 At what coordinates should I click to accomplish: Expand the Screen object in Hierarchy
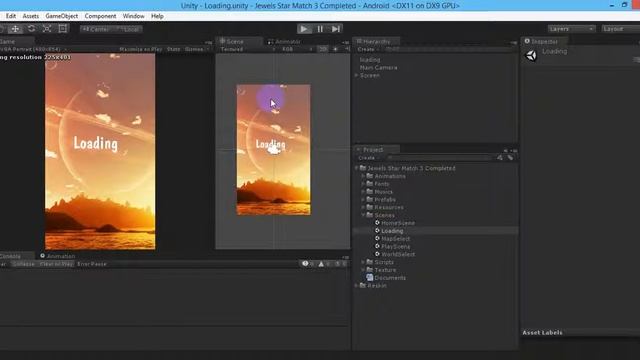[x=356, y=75]
